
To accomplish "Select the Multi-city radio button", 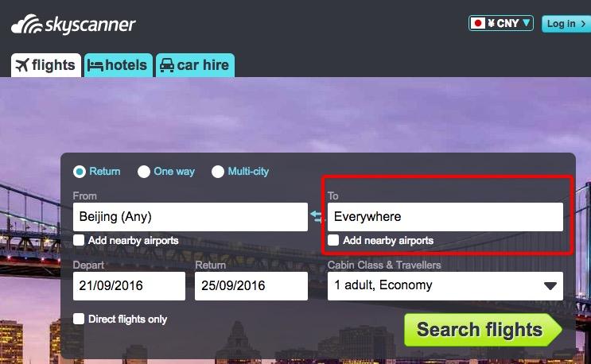I will tap(217, 172).
